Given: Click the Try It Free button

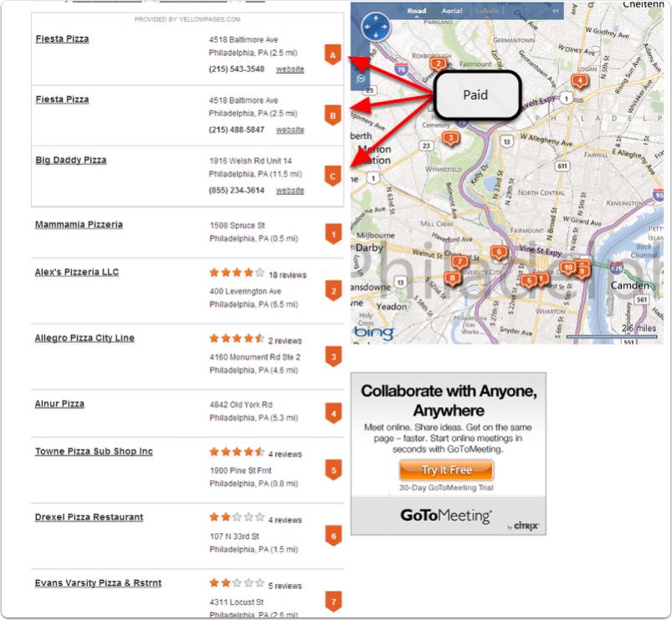Looking at the screenshot, I should click(x=447, y=470).
